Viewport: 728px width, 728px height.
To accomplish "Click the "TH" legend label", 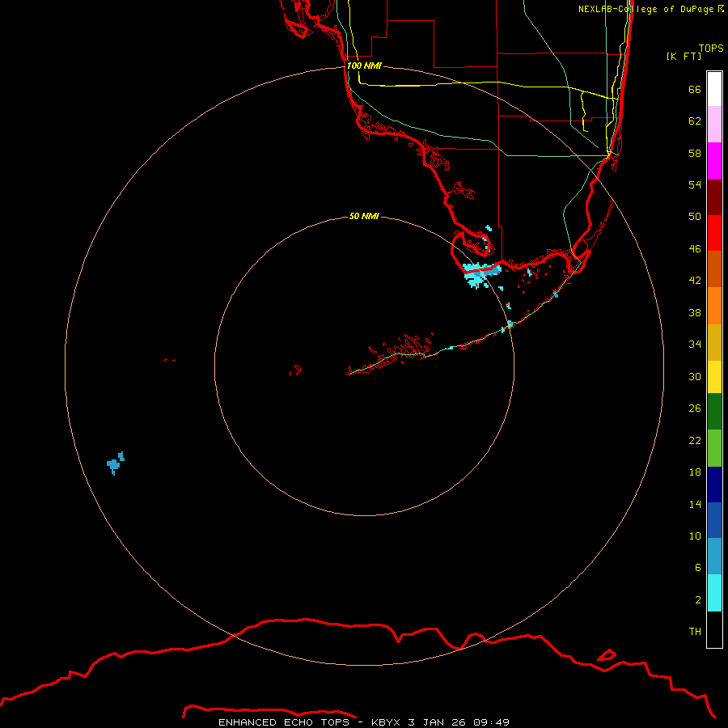I will [695, 632].
